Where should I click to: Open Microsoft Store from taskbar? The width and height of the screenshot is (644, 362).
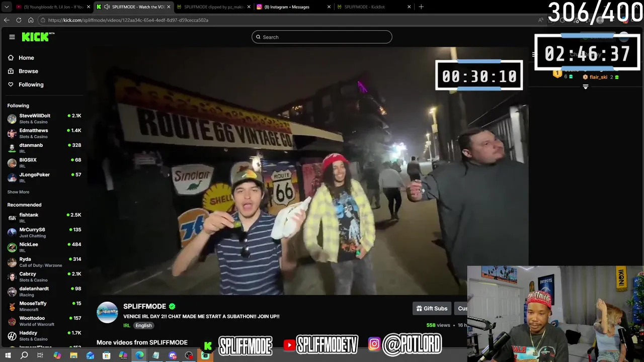pos(107,355)
